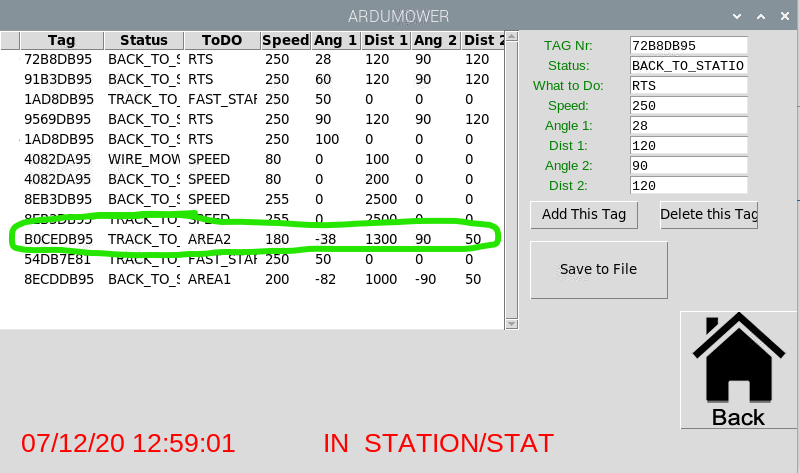Select tag row 91B3DB95
Viewport: 800px width, 473px height.
tap(253, 79)
